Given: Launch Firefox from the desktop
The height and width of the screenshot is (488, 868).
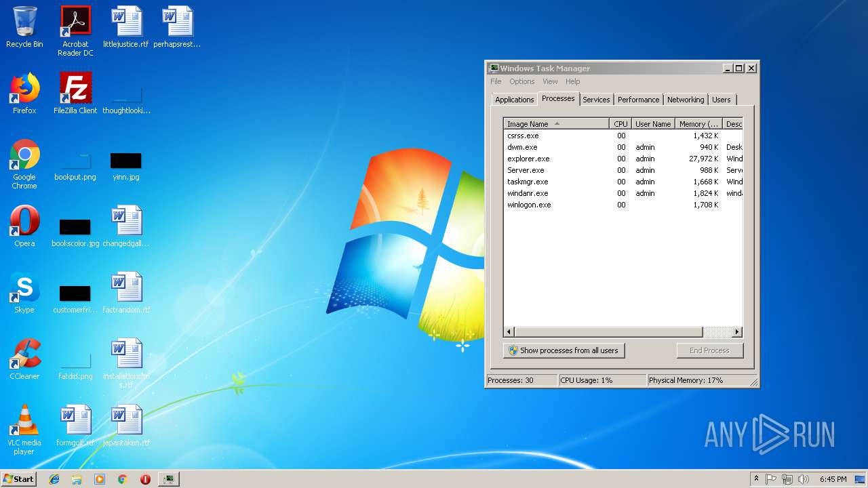Looking at the screenshot, I should 24,94.
